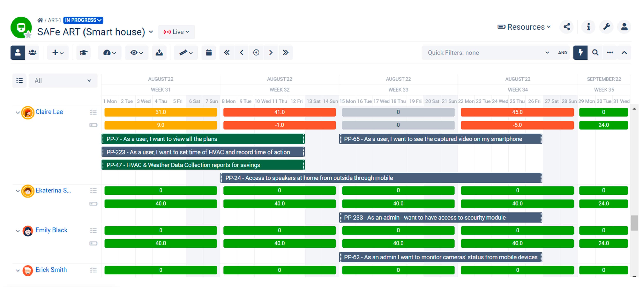Collapse Claire Lee's row
Screen dimensions: 644x287
point(17,112)
